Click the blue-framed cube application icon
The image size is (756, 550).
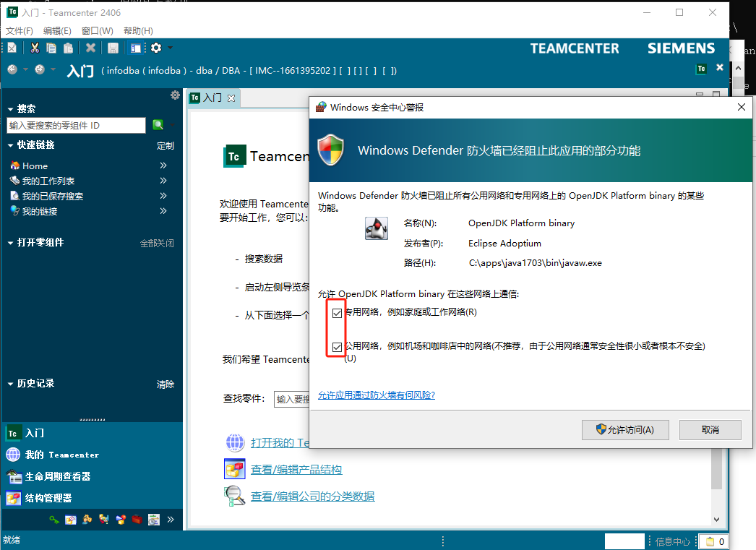pyautogui.click(x=70, y=520)
